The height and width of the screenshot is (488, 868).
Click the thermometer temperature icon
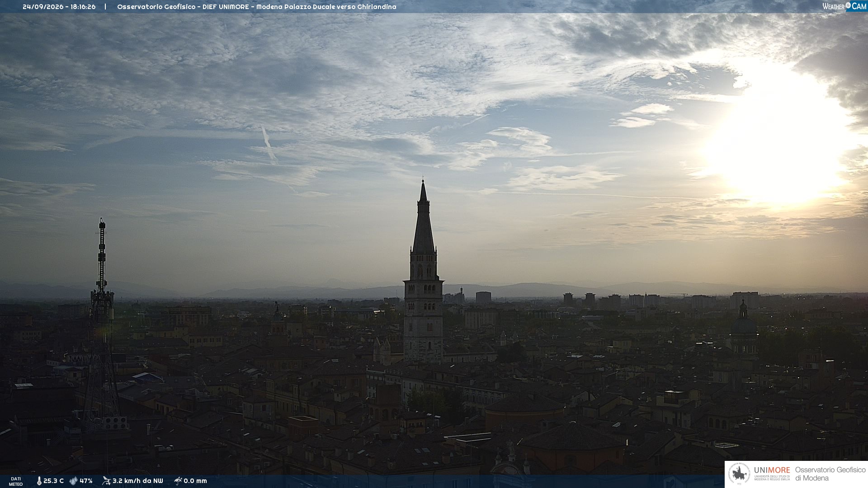(39, 481)
